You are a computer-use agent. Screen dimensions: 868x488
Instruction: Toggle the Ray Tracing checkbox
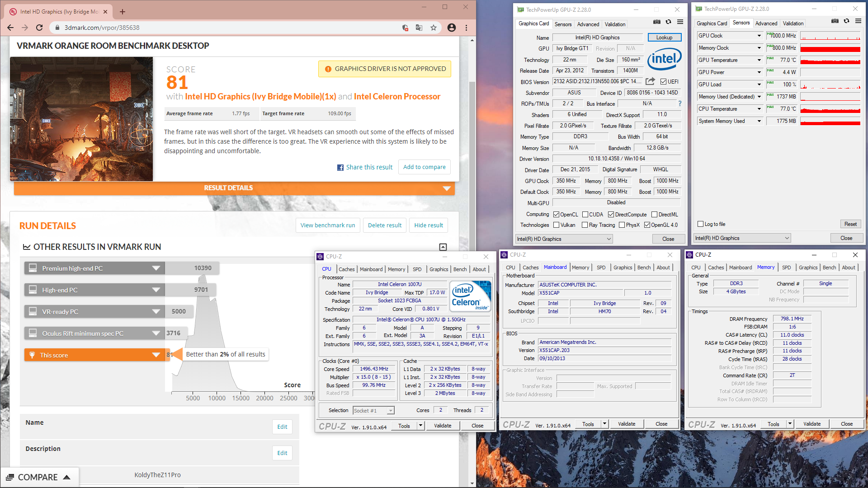coord(585,225)
